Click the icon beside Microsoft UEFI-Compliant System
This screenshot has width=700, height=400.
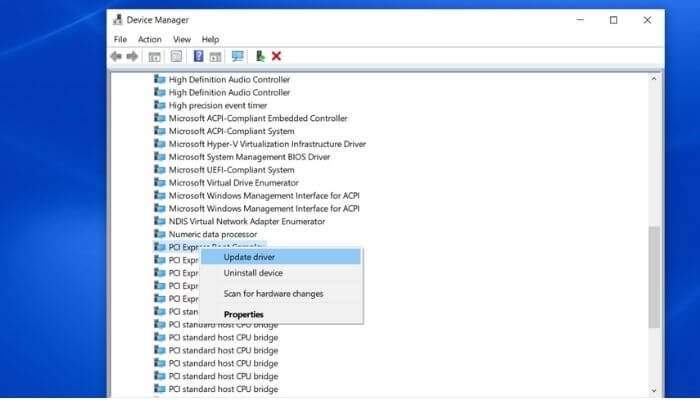click(x=160, y=170)
